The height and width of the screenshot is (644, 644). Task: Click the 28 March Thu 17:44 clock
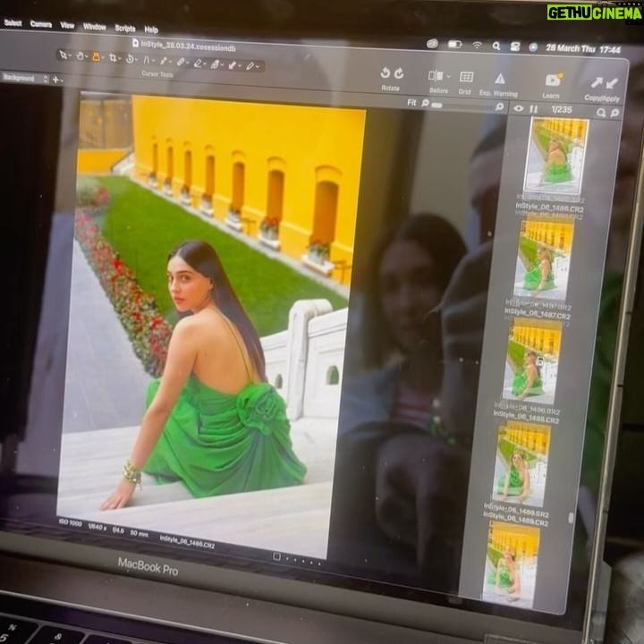[x=583, y=49]
